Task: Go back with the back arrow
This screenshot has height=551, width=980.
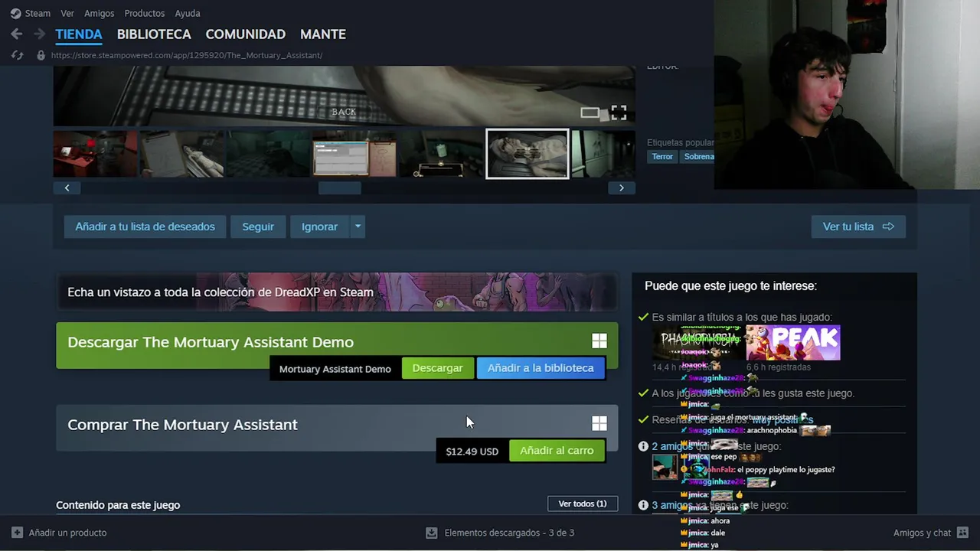Action: point(17,34)
